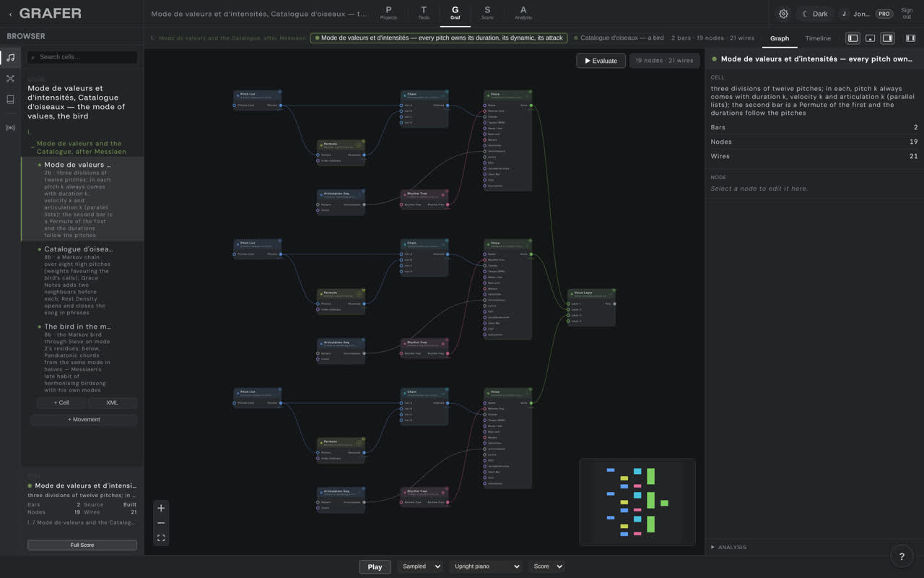Toggle the right panel visibility

[887, 38]
